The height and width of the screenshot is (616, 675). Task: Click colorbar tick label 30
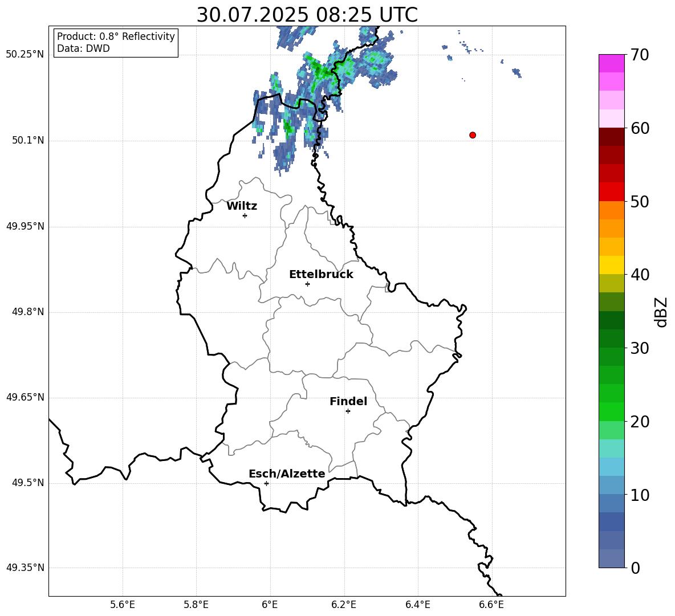click(x=640, y=348)
